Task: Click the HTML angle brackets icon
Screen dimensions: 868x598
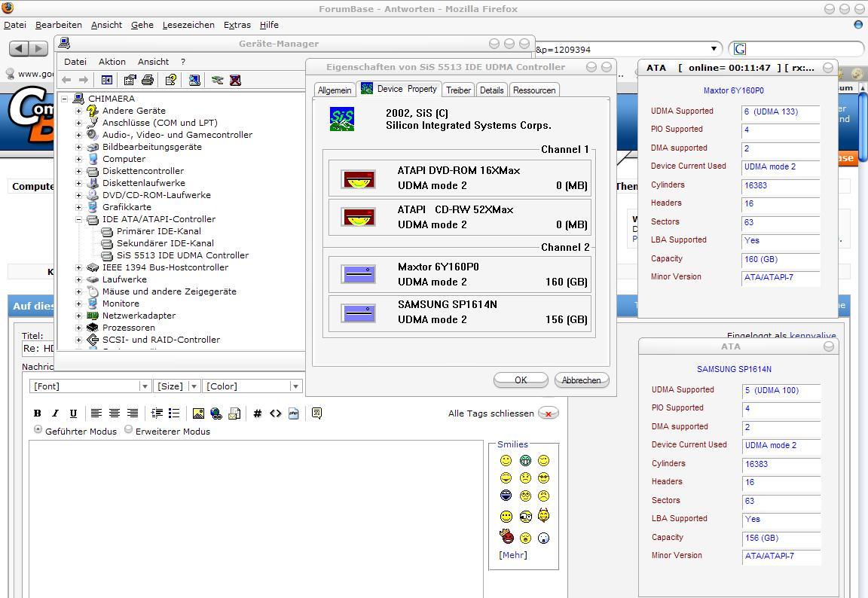Action: (x=276, y=413)
